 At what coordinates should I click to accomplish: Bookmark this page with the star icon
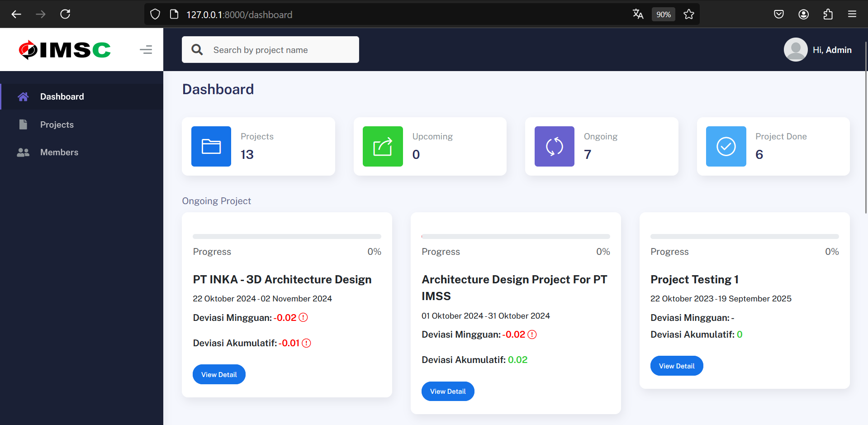[x=688, y=14]
